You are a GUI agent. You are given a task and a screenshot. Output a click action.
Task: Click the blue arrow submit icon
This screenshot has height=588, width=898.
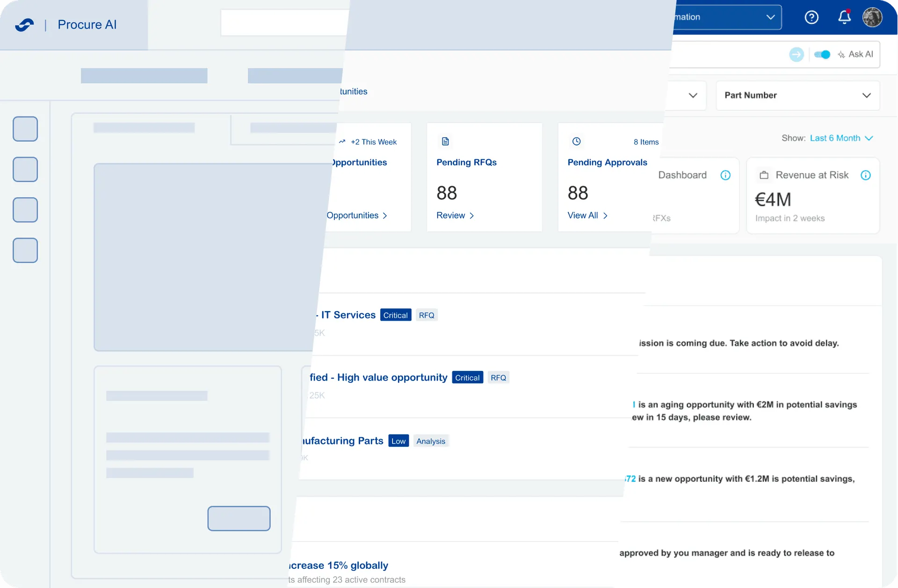[x=797, y=54]
